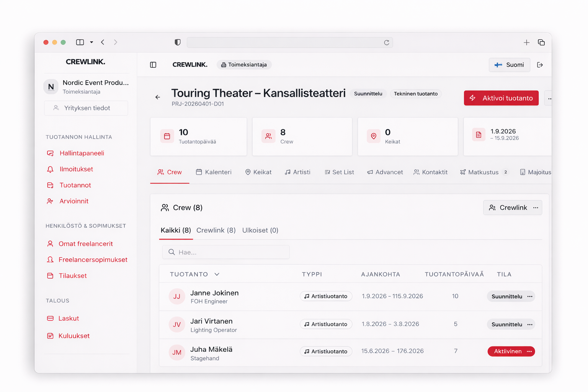Click the JJ avatar for Janne Jokinen
Viewport: 588px width, 392px height.
click(x=177, y=297)
